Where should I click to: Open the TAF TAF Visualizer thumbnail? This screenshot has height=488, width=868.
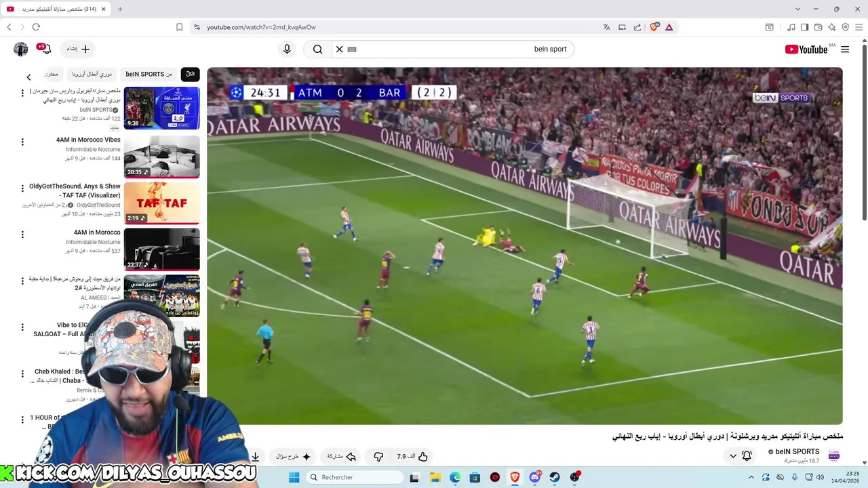tap(161, 203)
